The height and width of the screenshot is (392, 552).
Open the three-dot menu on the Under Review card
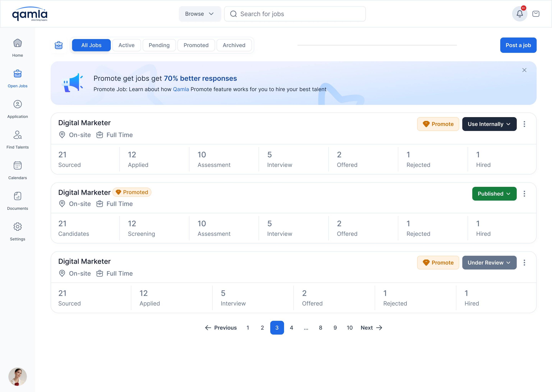click(x=524, y=262)
